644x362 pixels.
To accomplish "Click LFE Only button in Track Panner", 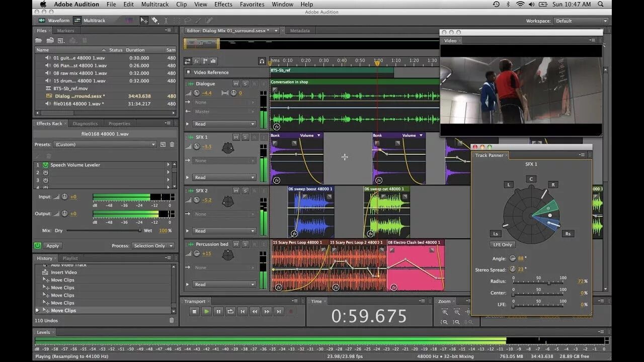I will point(503,244).
